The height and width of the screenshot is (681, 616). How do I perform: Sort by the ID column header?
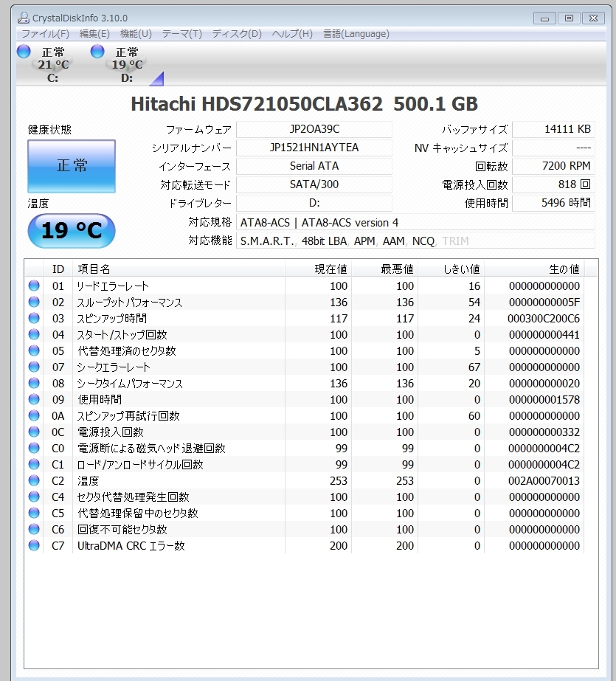click(58, 269)
